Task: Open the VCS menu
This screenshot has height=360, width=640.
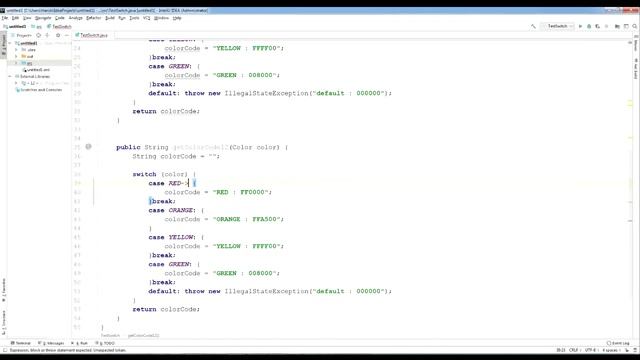Action: (x=147, y=18)
